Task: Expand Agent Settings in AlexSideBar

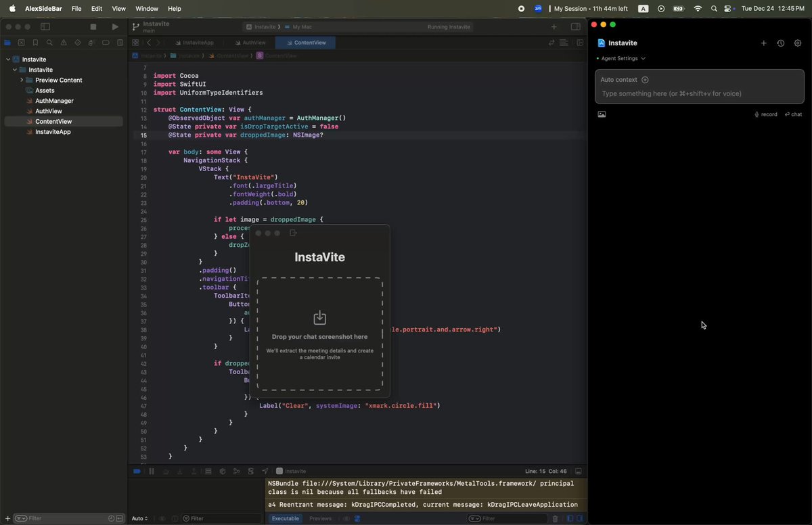Action: point(621,58)
